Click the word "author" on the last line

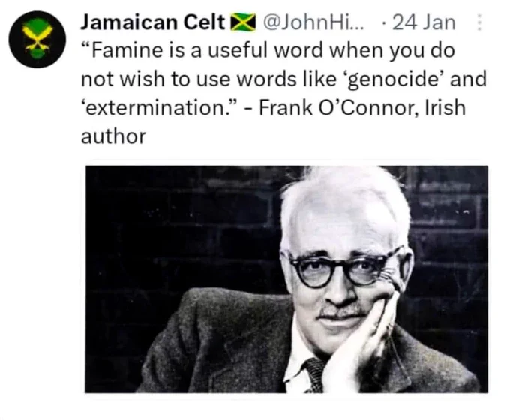point(113,136)
